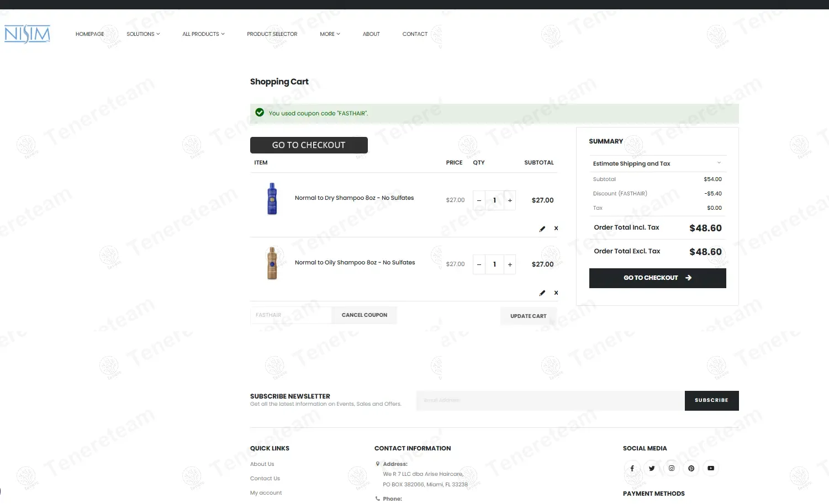Click the green coupon success checkmark icon
Image resolution: width=829 pixels, height=504 pixels.
coord(260,113)
